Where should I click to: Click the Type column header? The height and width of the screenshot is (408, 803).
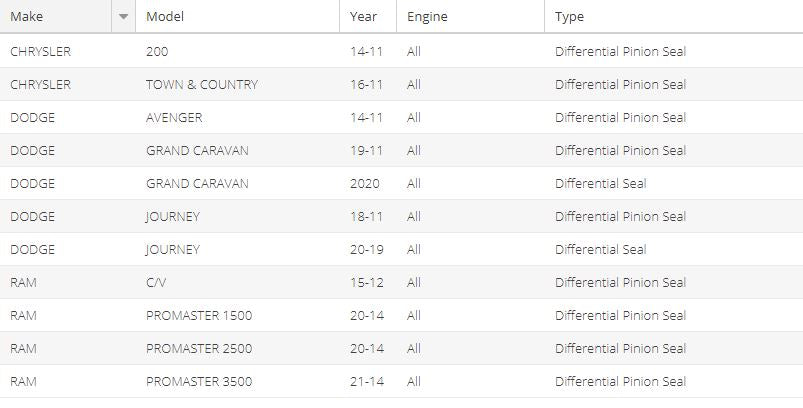tap(673, 16)
